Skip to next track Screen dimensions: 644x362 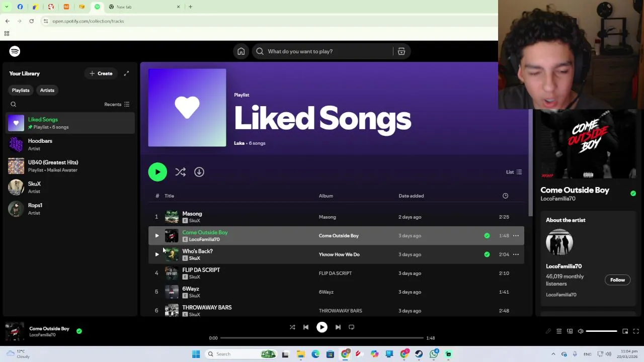point(338,327)
